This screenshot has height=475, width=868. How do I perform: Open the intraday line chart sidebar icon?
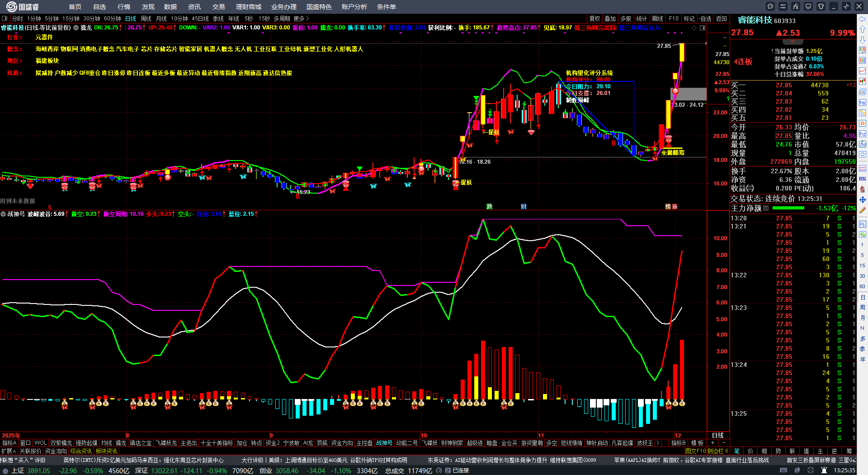863,71
